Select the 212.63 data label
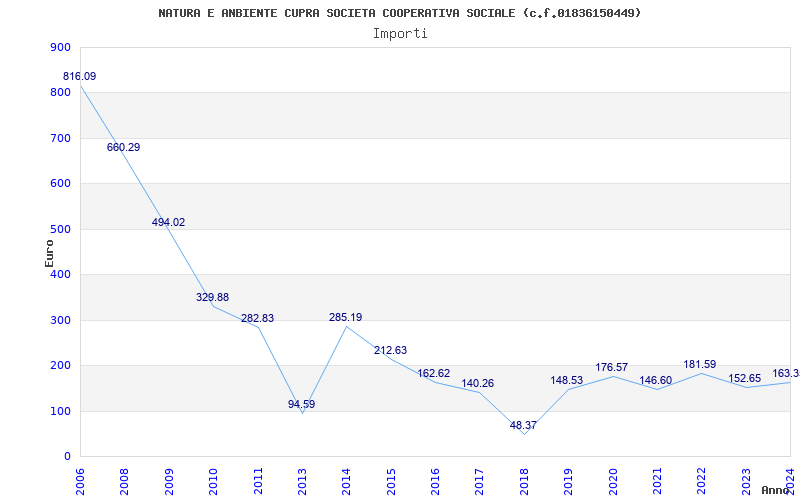Viewport: 800px width, 500px height. click(390, 351)
